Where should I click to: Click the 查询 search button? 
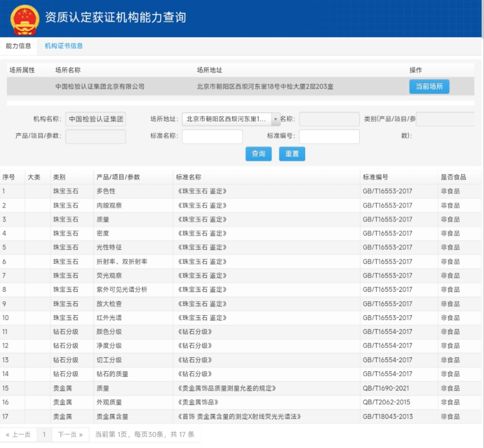pos(258,154)
